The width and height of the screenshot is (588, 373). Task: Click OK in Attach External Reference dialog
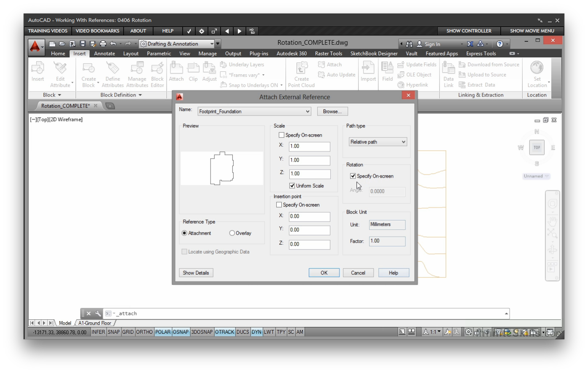tap(324, 273)
